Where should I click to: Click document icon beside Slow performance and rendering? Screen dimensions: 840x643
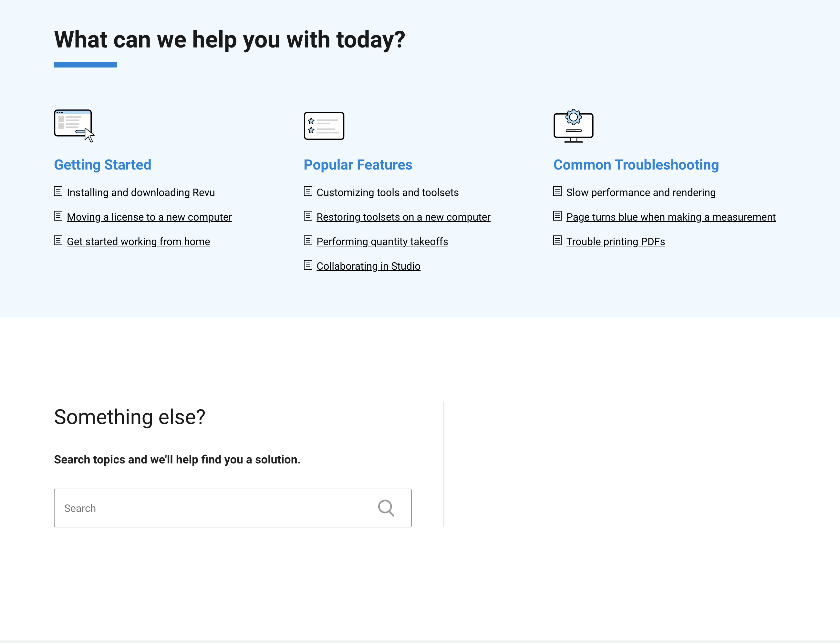[557, 192]
